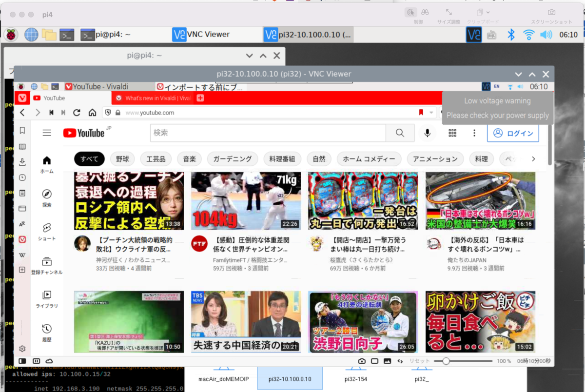Switch to the pi32-10.100.0.10 taskbar item

[308, 35]
